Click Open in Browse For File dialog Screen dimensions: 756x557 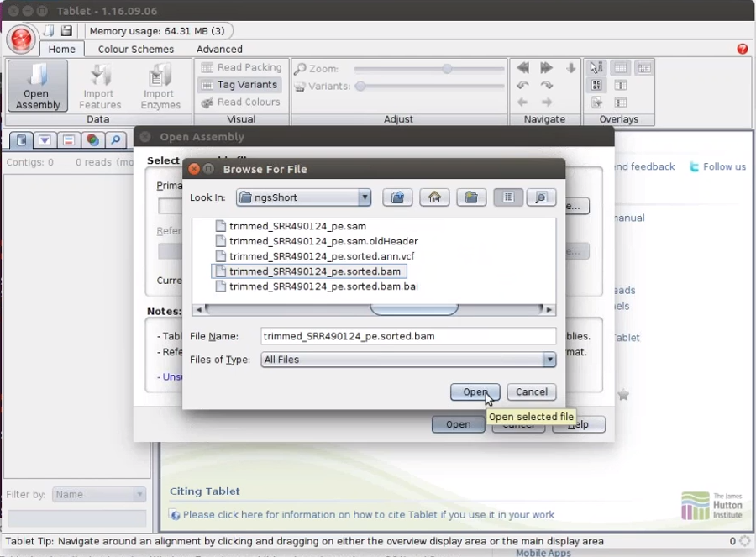coord(475,392)
